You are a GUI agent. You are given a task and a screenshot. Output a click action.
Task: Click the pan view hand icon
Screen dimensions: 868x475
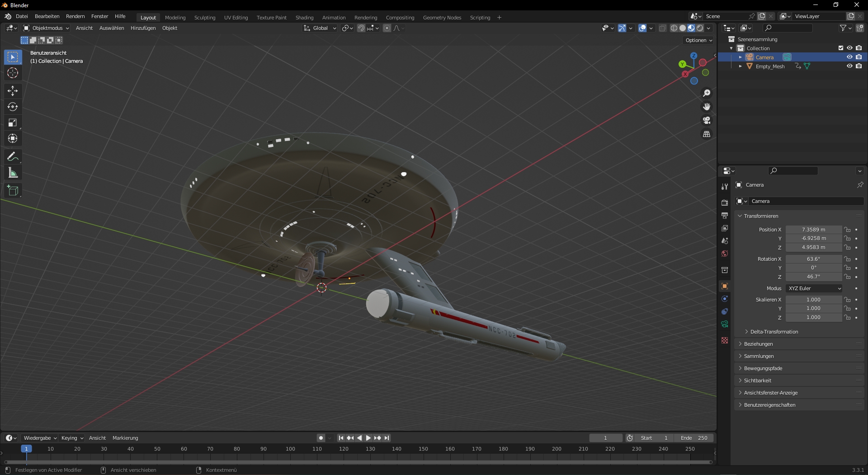[x=707, y=107]
